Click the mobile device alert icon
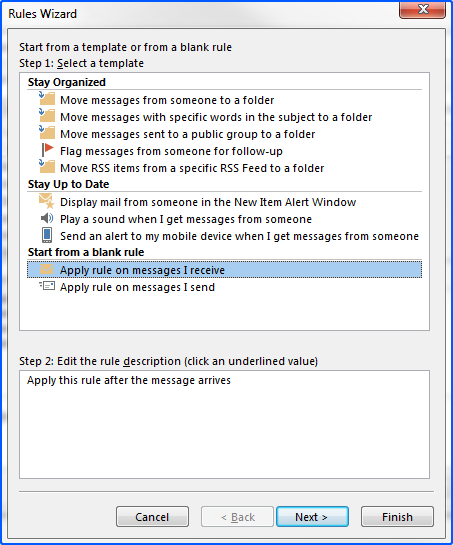The width and height of the screenshot is (453, 545). (47, 235)
